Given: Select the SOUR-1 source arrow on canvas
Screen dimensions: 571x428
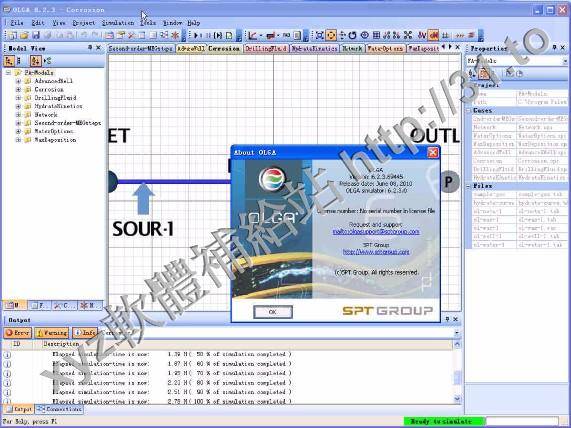Looking at the screenshot, I should coord(143,199).
